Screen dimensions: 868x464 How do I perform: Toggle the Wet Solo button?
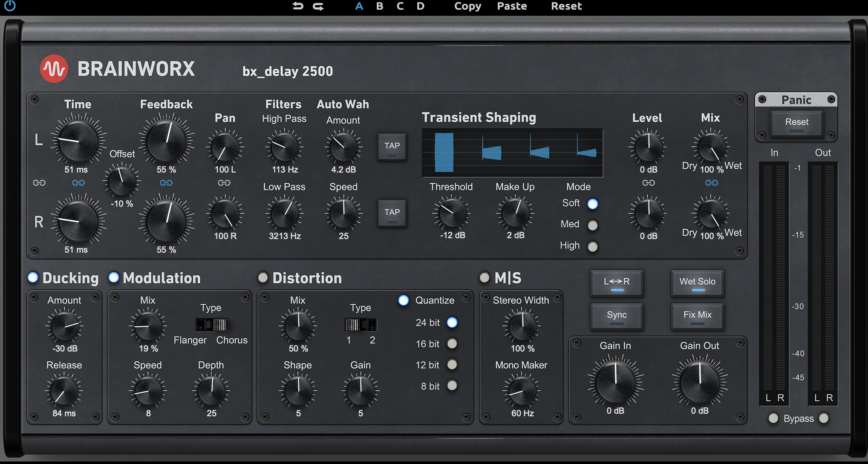[x=698, y=283]
